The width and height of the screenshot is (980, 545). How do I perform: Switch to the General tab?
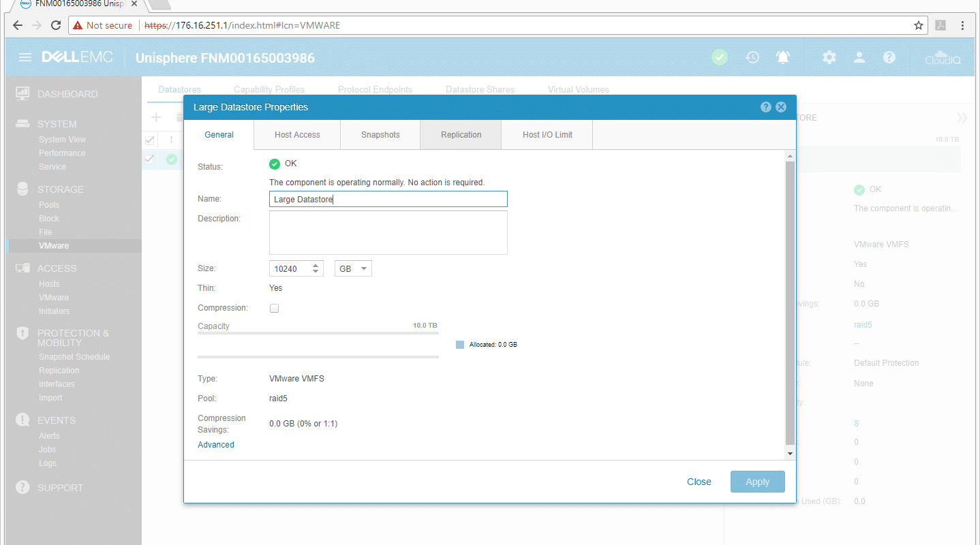pos(219,135)
